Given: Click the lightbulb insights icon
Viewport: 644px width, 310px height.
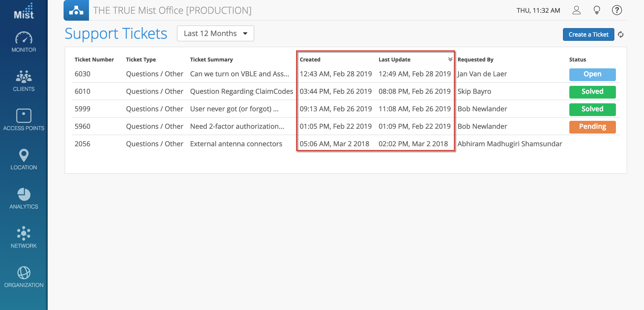Looking at the screenshot, I should click(597, 10).
